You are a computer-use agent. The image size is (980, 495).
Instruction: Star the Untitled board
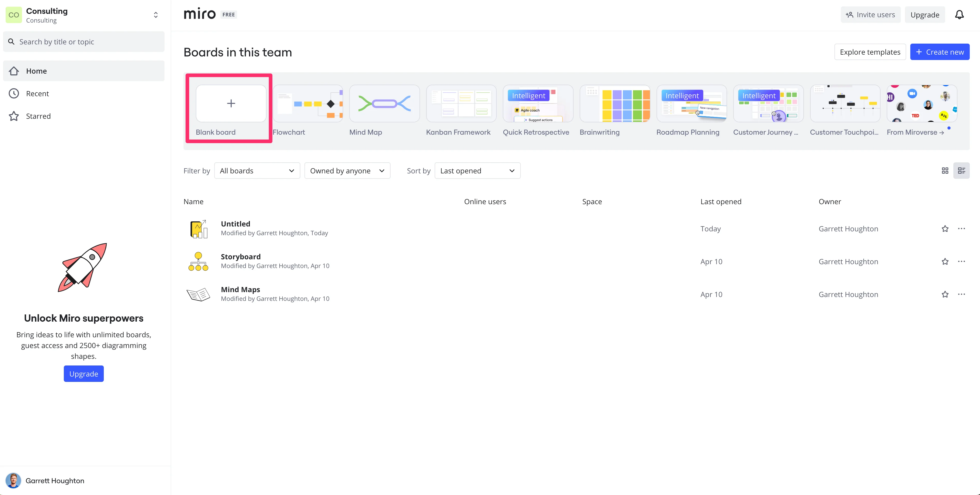tap(945, 229)
